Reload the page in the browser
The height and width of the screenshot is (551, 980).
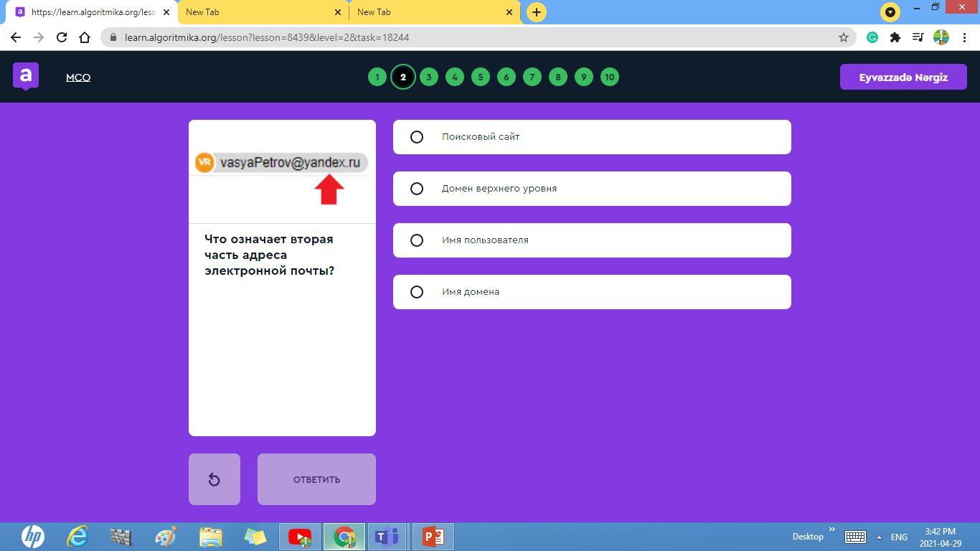tap(62, 37)
